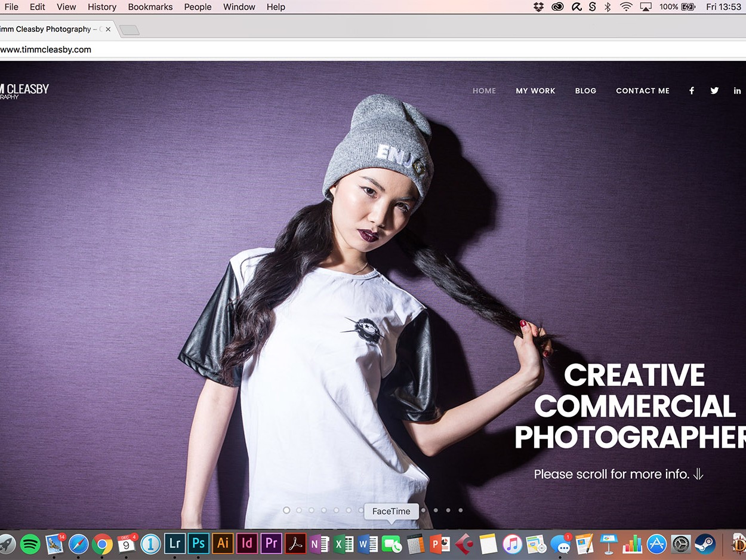Screen dimensions: 746x560
Task: Go to the MY WORK page
Action: point(535,91)
